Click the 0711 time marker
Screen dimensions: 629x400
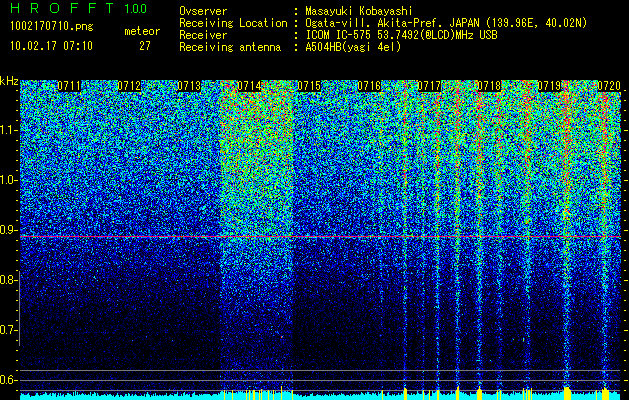(69, 86)
